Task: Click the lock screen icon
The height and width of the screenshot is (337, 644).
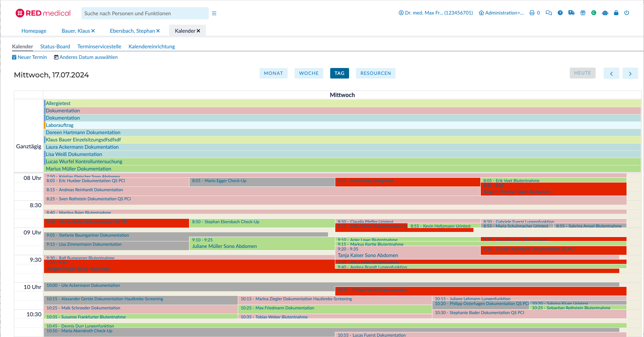Action: 616,13
